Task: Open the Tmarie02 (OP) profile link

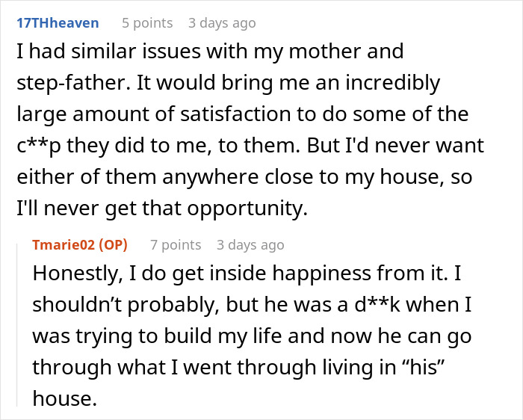Action: pos(80,245)
